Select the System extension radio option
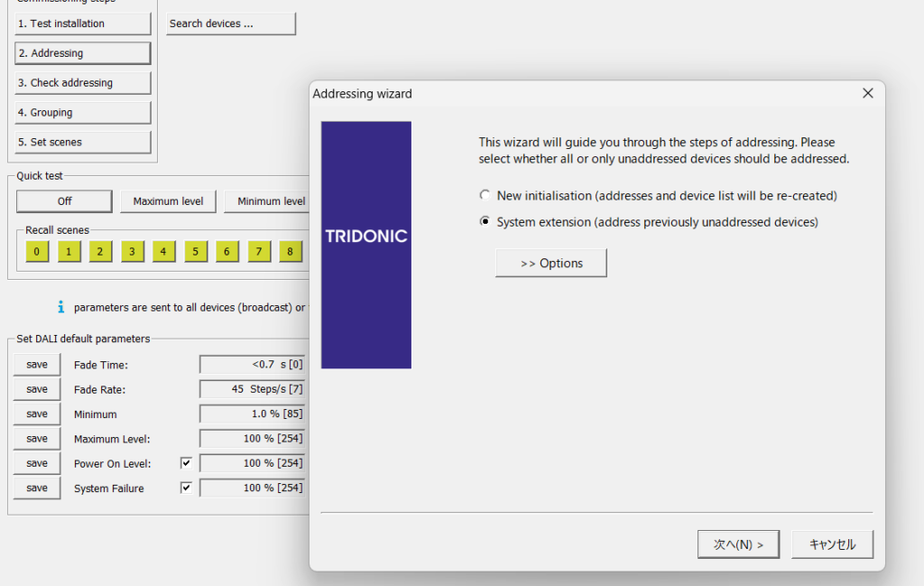Viewport: 924px width, 586px height. [485, 221]
